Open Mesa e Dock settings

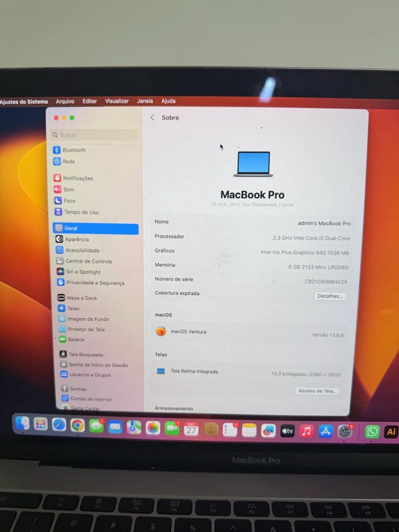77,298
